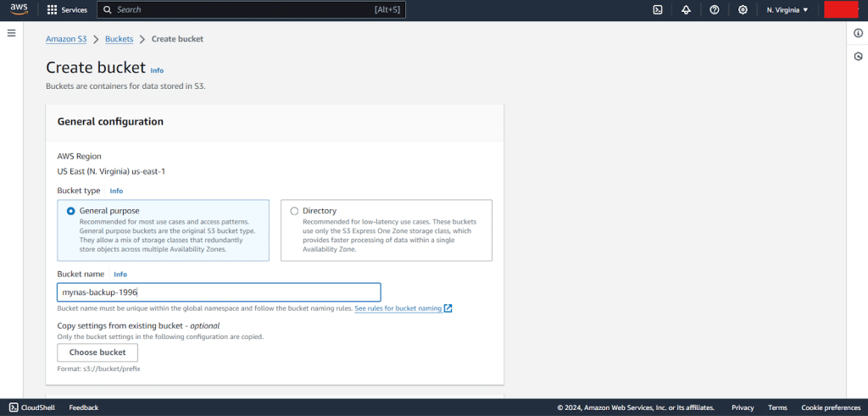Viewport: 868px width, 416px height.
Task: Open See rules for bucket naming link
Action: pyautogui.click(x=398, y=308)
